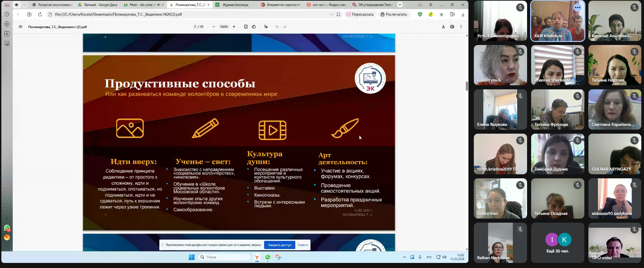Zoom in with the plus icon

[x=234, y=27]
